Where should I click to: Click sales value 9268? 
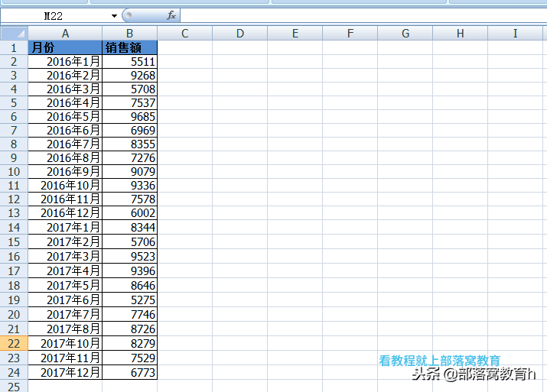tap(130, 75)
